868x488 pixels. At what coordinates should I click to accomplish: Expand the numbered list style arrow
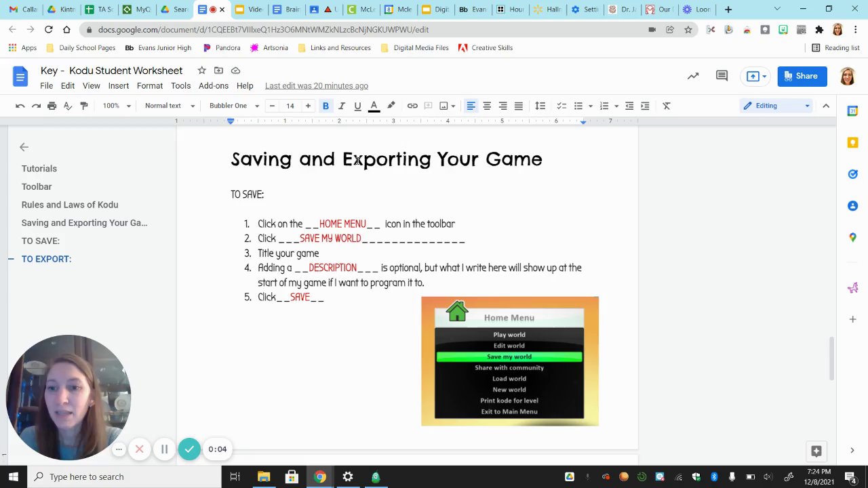[x=616, y=106]
